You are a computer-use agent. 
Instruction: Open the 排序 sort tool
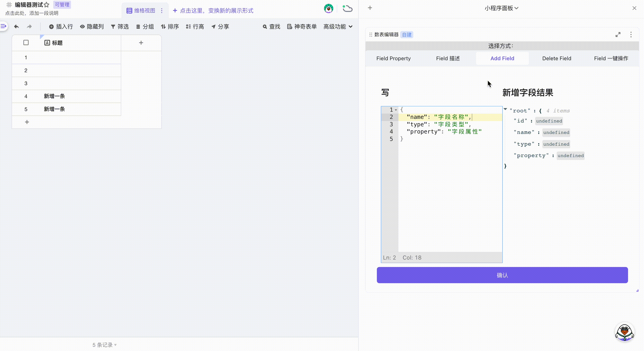tap(170, 27)
